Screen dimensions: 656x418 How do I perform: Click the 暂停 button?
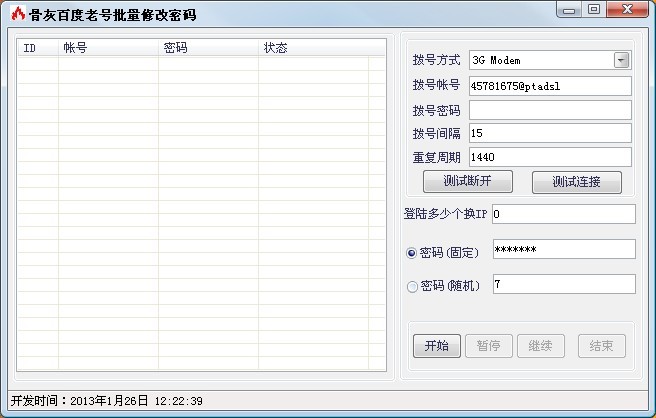[x=489, y=346]
